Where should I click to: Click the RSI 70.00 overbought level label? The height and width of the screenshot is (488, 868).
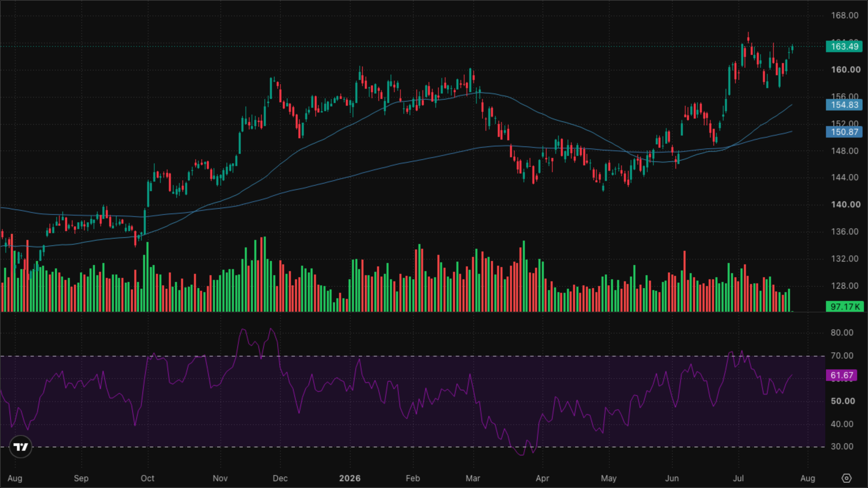point(842,355)
